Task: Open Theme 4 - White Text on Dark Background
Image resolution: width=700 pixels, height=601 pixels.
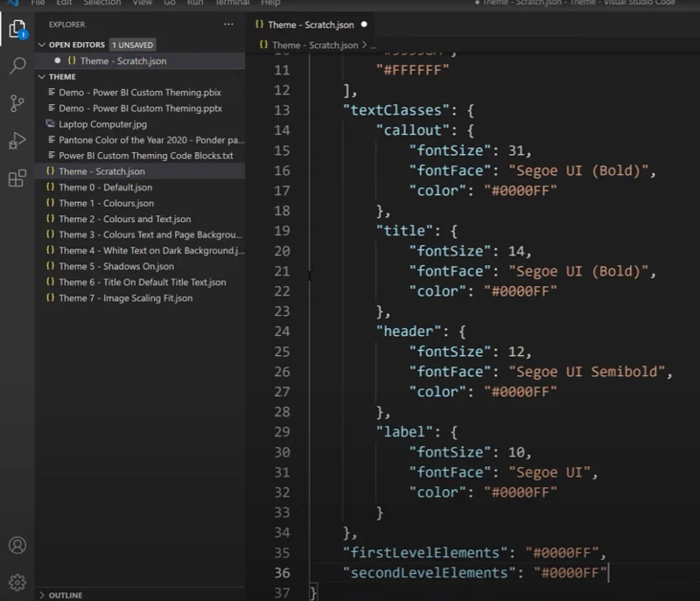Action: coord(140,251)
